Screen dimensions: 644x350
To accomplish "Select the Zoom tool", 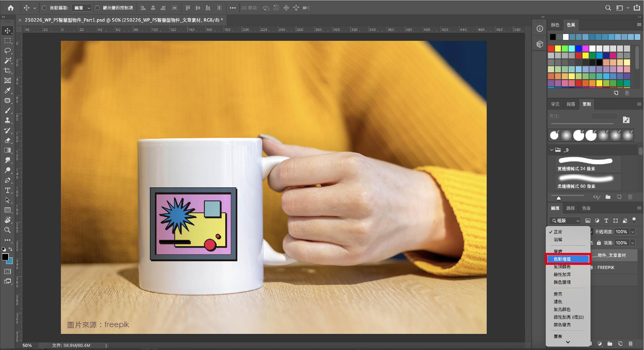I will pos(7,230).
